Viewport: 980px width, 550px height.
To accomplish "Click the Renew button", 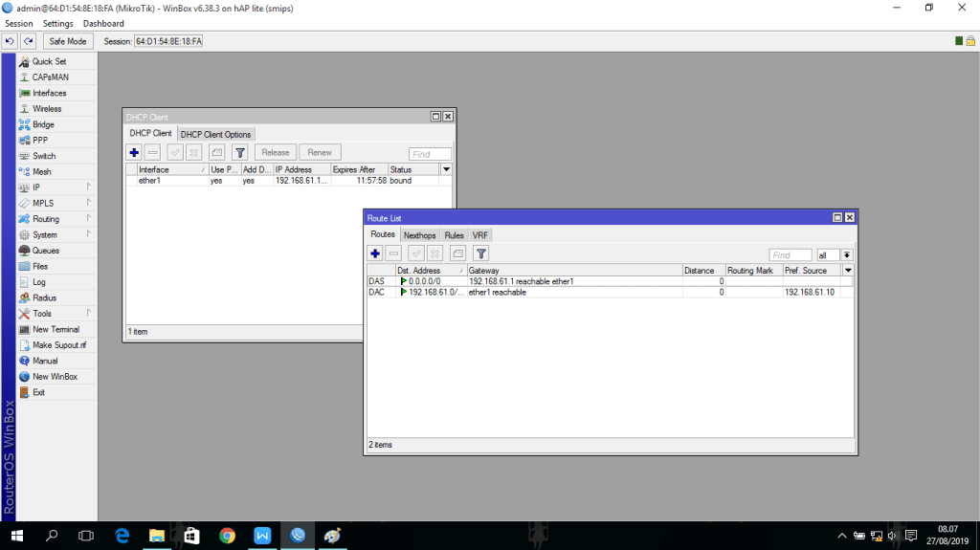I will coord(320,152).
